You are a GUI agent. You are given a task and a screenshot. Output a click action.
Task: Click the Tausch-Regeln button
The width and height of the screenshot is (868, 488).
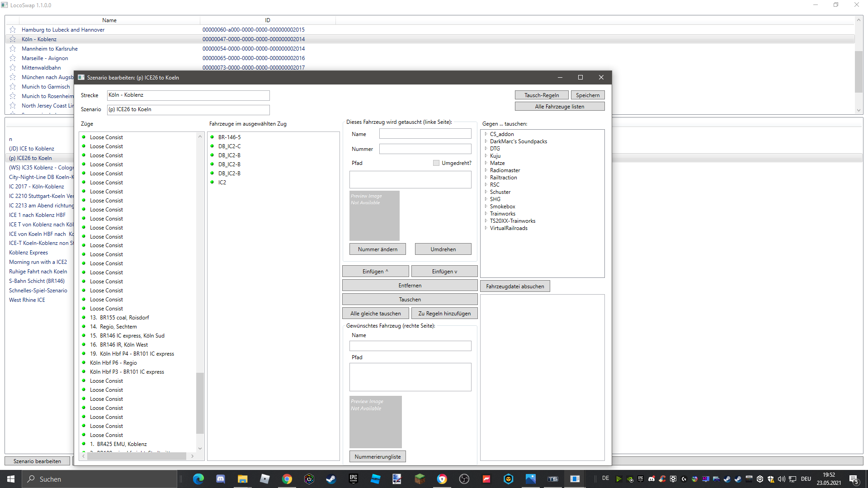pyautogui.click(x=541, y=95)
